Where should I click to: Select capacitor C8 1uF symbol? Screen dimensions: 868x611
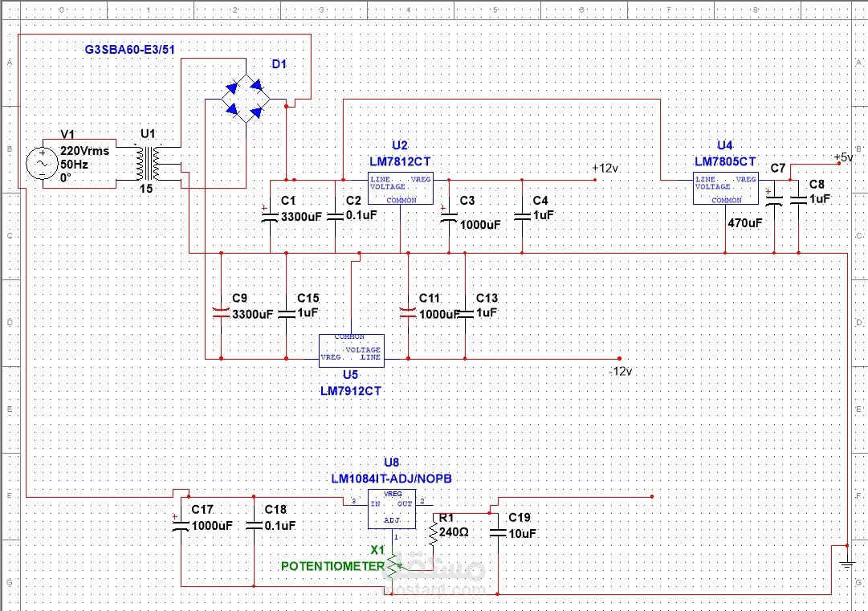point(798,200)
